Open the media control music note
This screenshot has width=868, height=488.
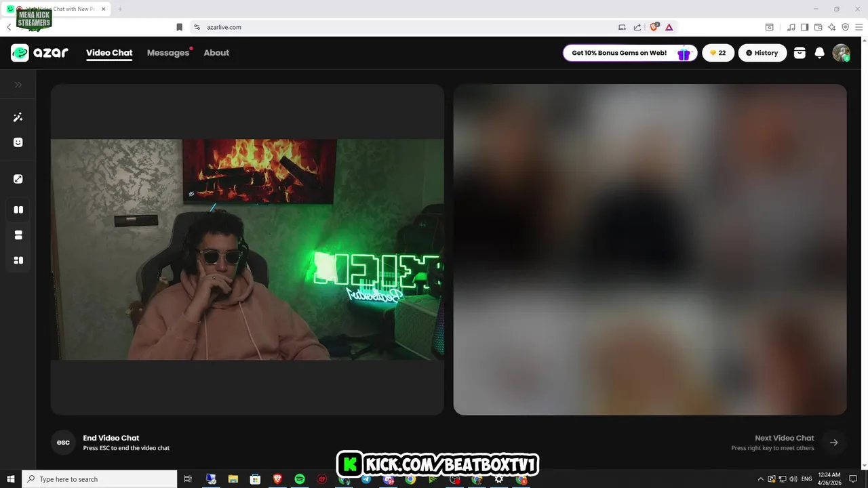791,27
